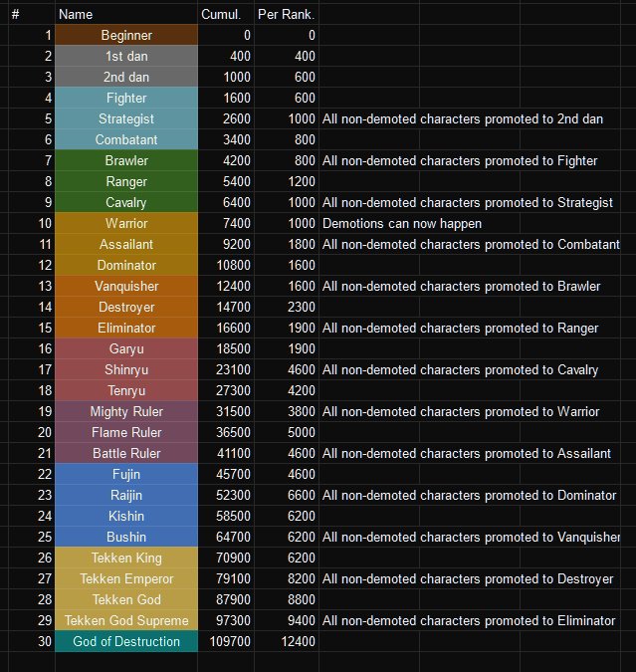The width and height of the screenshot is (636, 672).
Task: Select the Combatant rank cell
Action: (126, 139)
